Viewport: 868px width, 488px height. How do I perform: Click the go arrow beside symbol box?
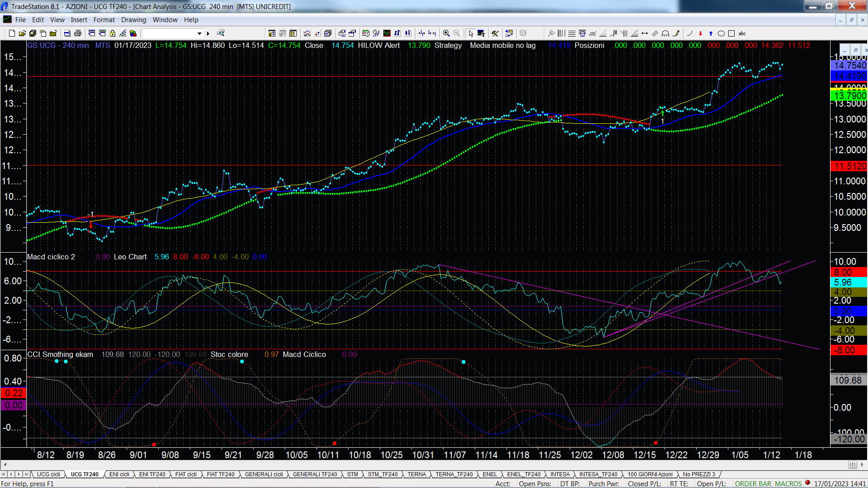pyautogui.click(x=208, y=33)
